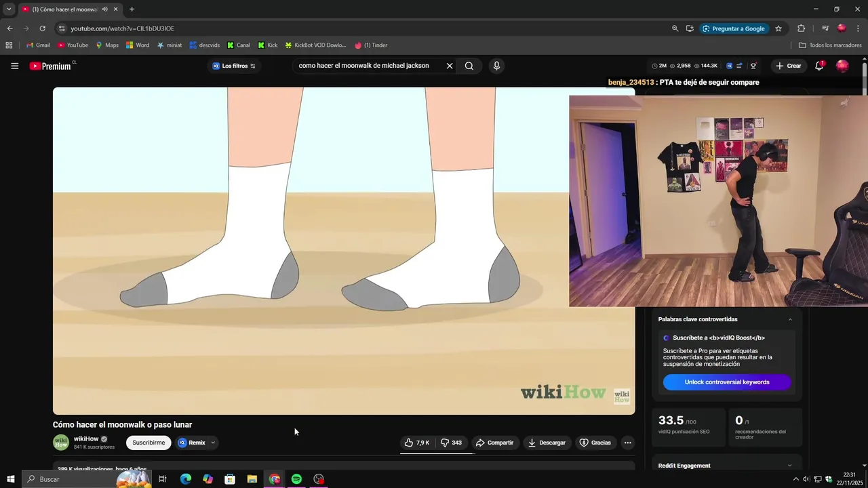Open Word bookmark
The image size is (868, 488).
click(138, 45)
